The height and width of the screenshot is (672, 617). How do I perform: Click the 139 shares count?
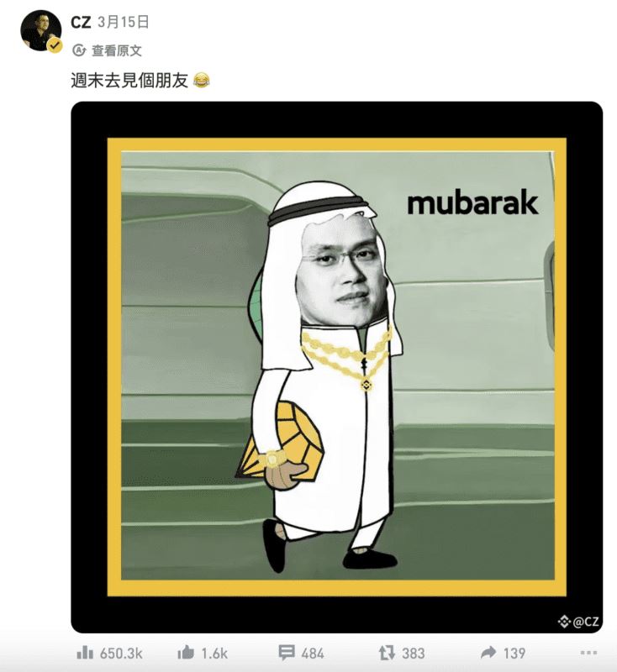tap(514, 654)
